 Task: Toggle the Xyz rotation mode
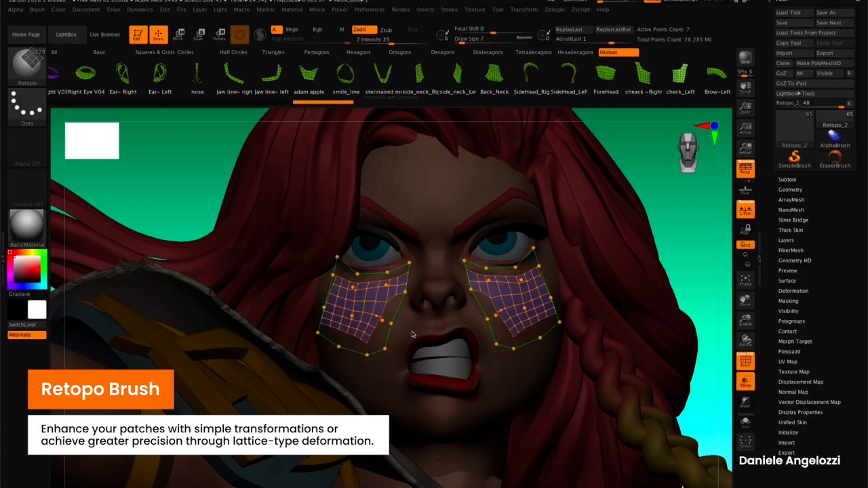(x=745, y=244)
